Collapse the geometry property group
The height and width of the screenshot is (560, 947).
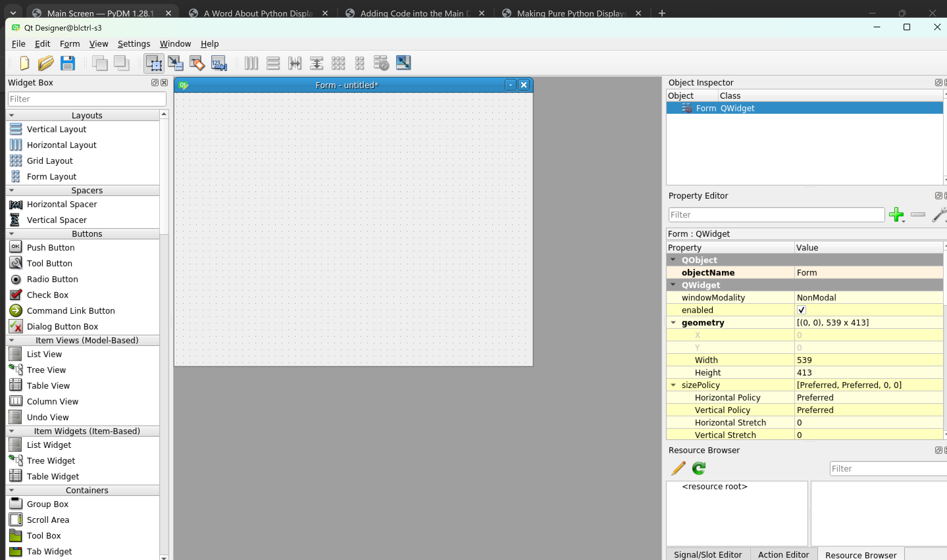[x=673, y=323]
